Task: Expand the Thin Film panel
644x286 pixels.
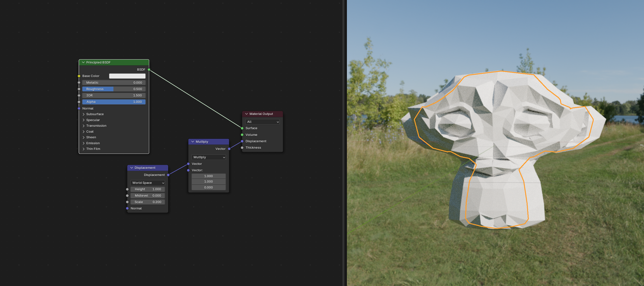Action: tap(84, 149)
